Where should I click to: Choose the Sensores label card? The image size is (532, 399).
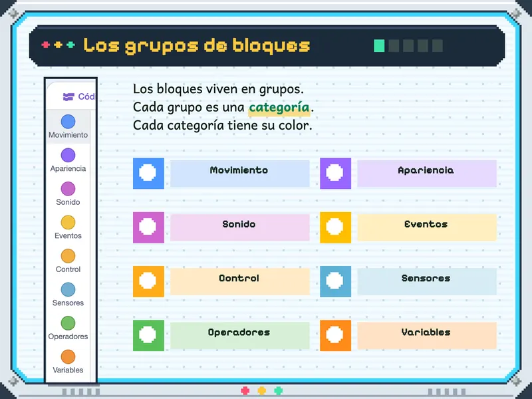tap(427, 281)
